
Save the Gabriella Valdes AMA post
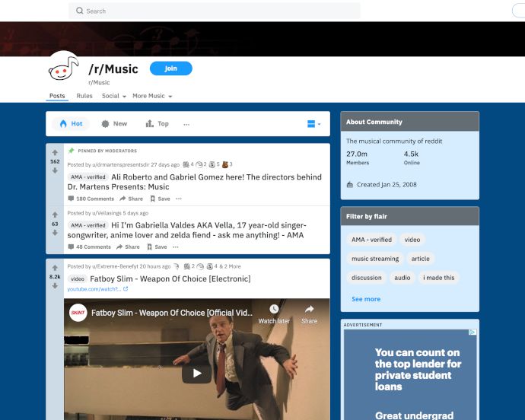(157, 247)
